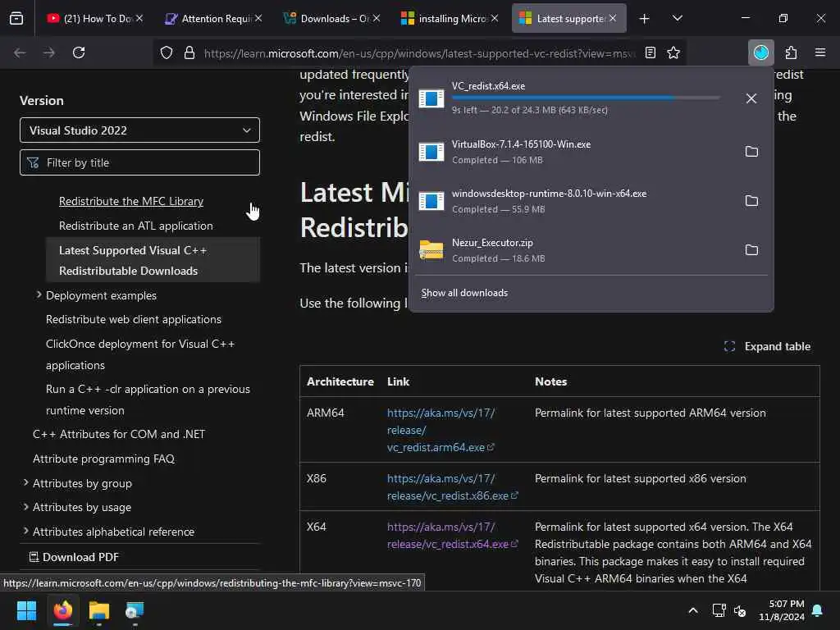
Task: Open Windows Start menu
Action: click(x=26, y=610)
